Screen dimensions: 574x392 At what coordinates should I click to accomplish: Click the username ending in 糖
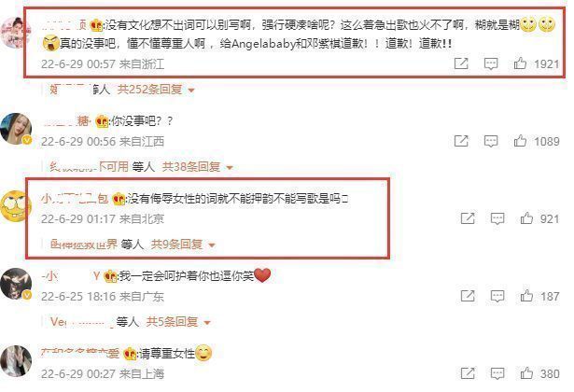tap(66, 120)
